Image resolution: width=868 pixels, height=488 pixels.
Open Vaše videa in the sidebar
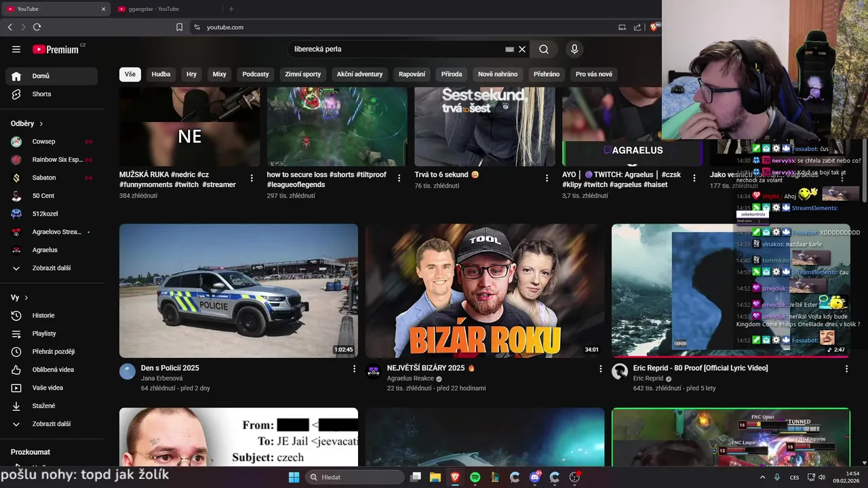coord(52,388)
